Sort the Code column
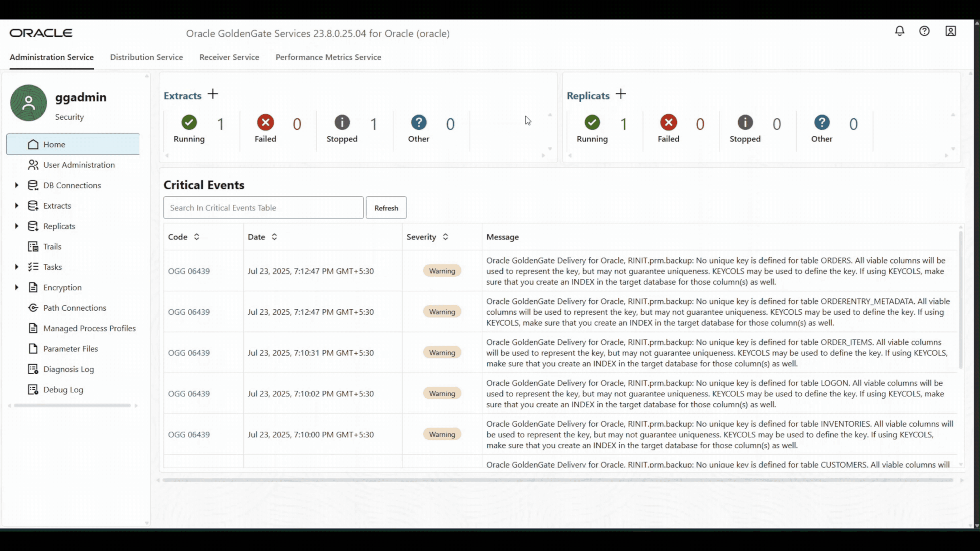 click(x=196, y=237)
